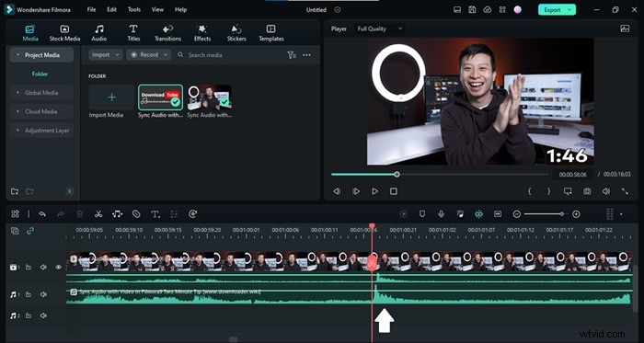Open the Help menu

(180, 9)
